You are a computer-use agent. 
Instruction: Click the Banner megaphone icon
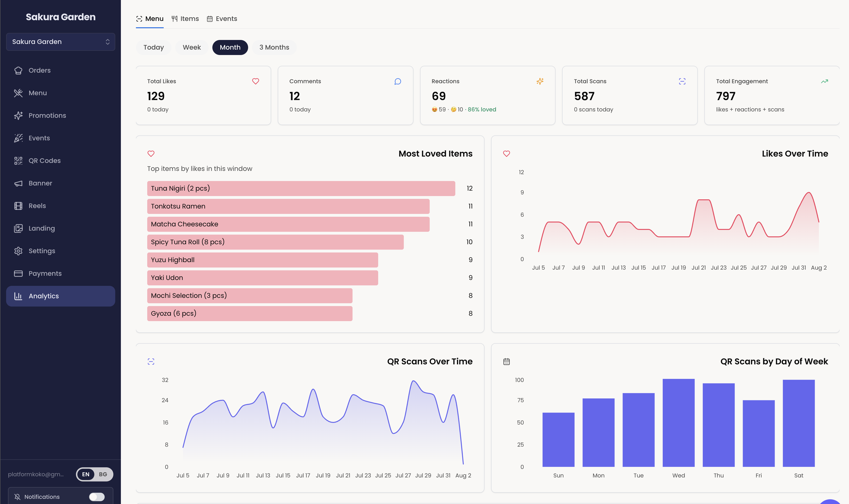(18, 183)
